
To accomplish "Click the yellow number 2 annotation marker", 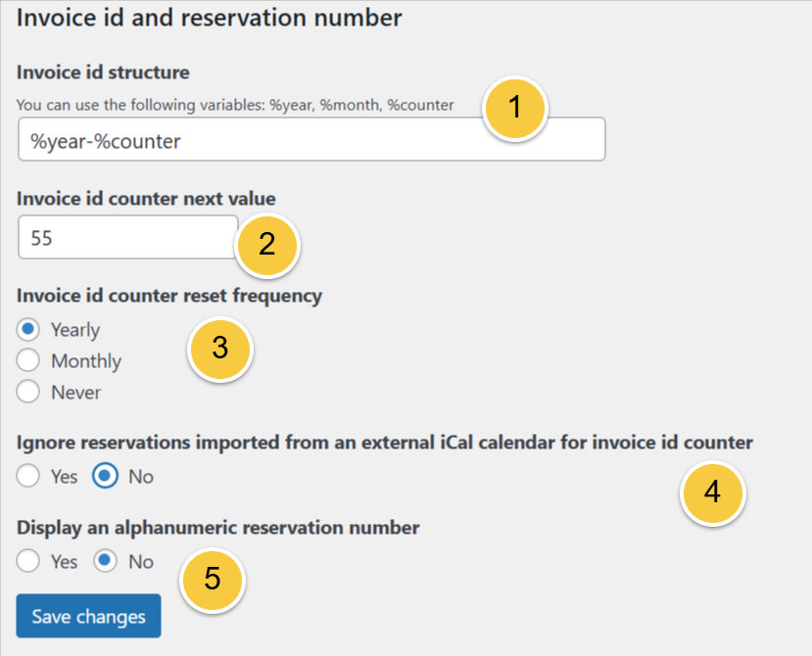I will click(x=267, y=245).
